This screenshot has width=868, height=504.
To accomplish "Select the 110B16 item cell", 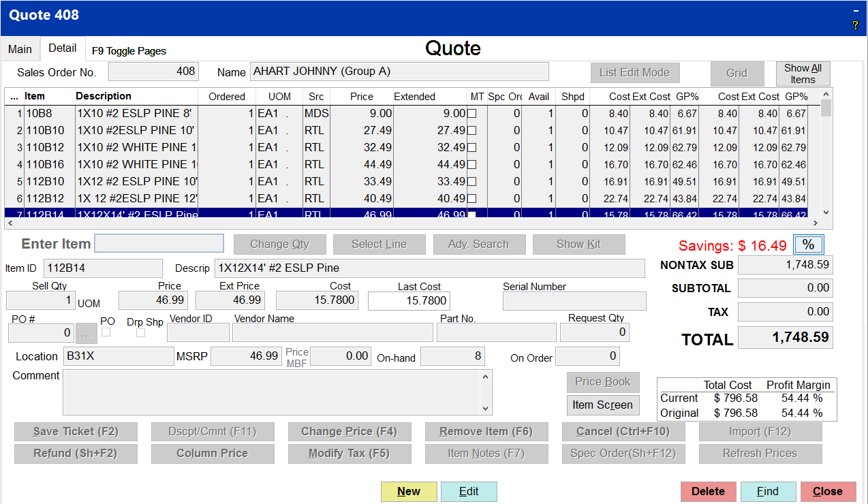I will (49, 165).
